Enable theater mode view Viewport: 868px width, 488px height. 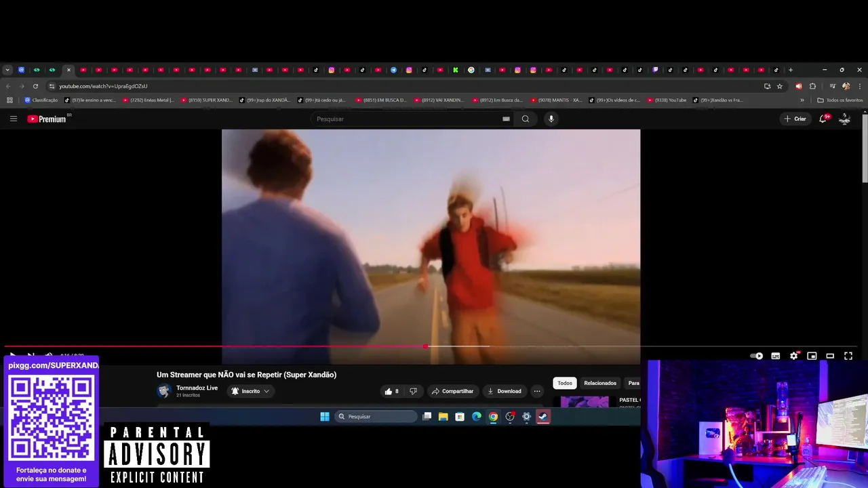coord(830,356)
